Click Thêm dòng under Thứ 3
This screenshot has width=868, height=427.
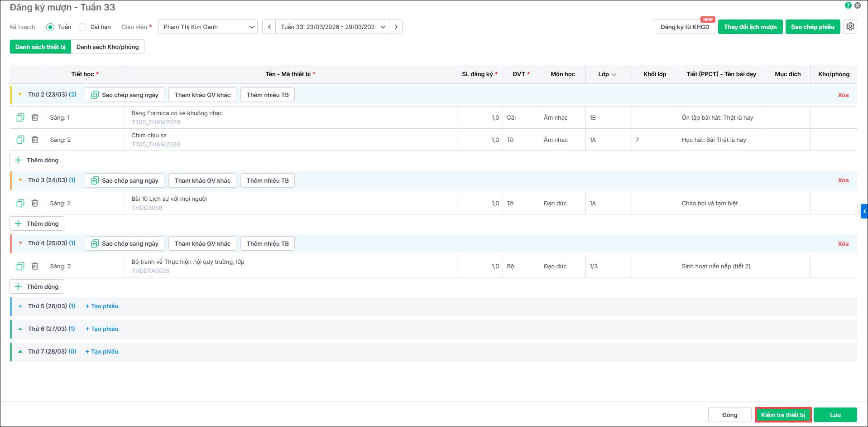point(37,223)
